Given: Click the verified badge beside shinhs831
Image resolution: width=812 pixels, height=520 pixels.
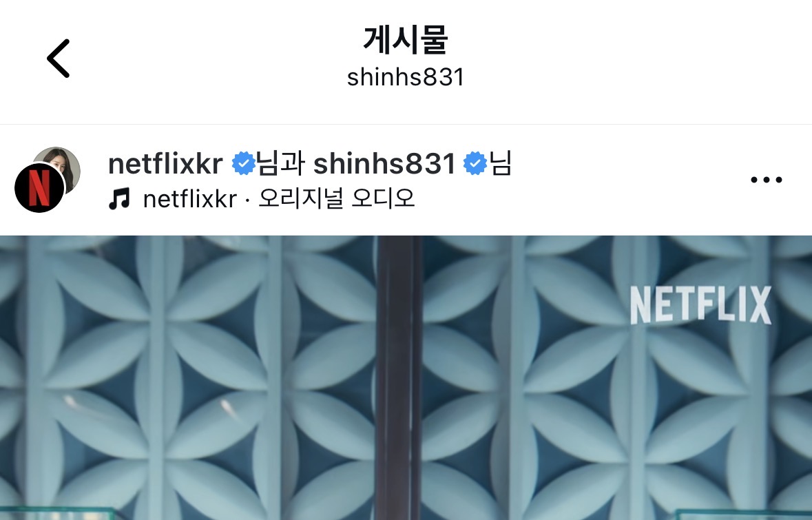Looking at the screenshot, I should coord(475,164).
